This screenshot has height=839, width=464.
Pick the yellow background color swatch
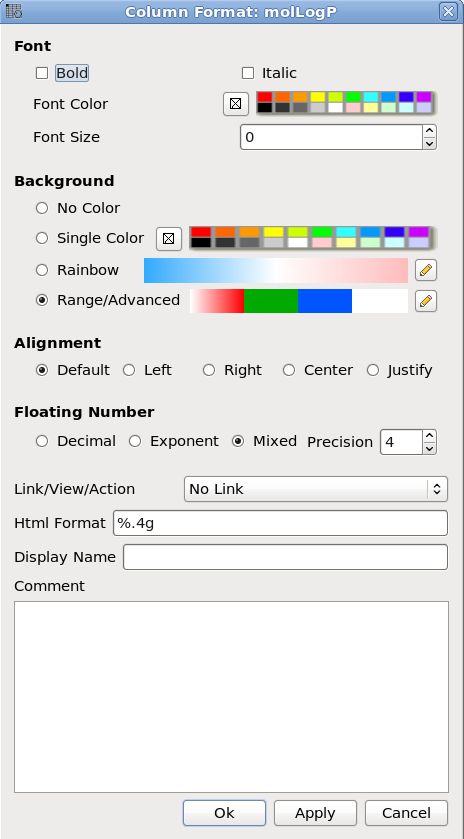[x=273, y=232]
